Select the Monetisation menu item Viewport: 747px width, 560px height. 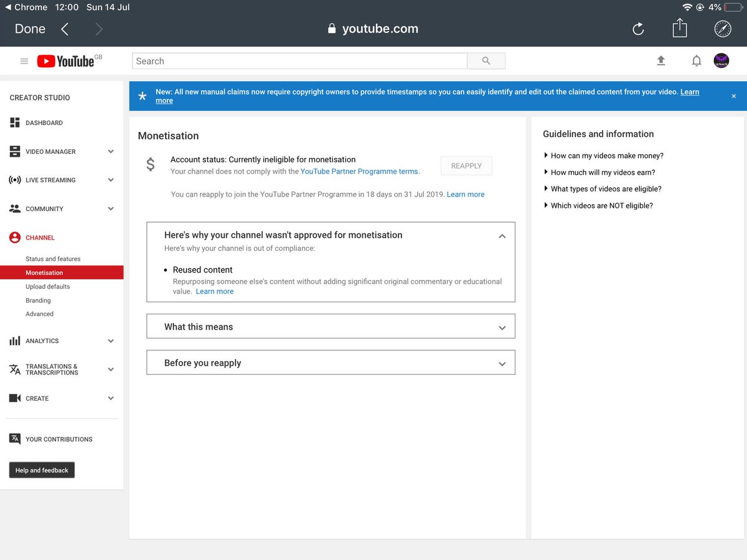pos(62,273)
